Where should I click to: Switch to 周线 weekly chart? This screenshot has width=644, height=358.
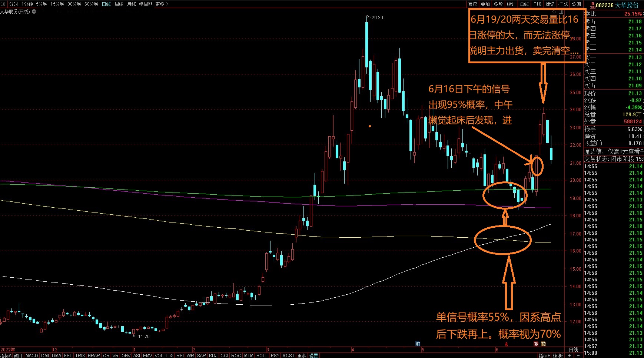119,4
